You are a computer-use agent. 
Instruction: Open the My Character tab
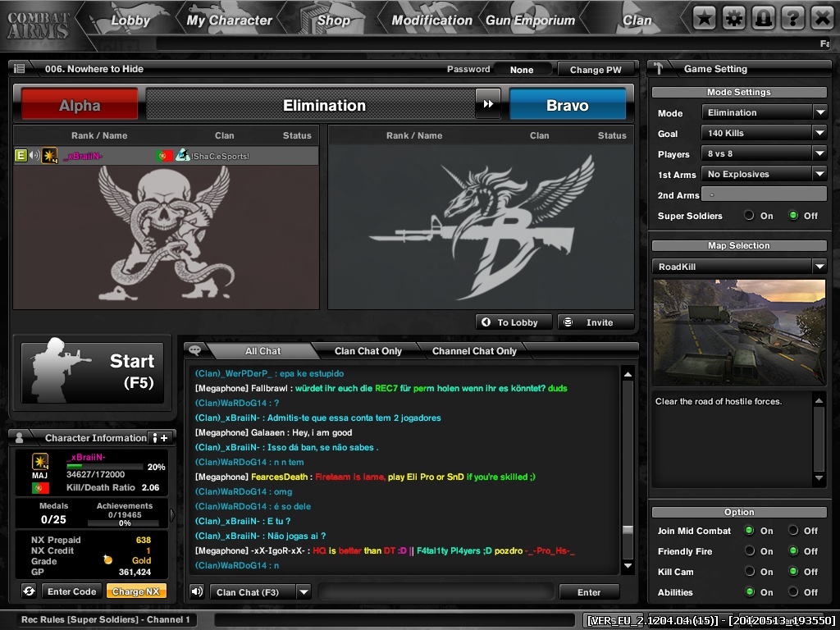[x=230, y=21]
